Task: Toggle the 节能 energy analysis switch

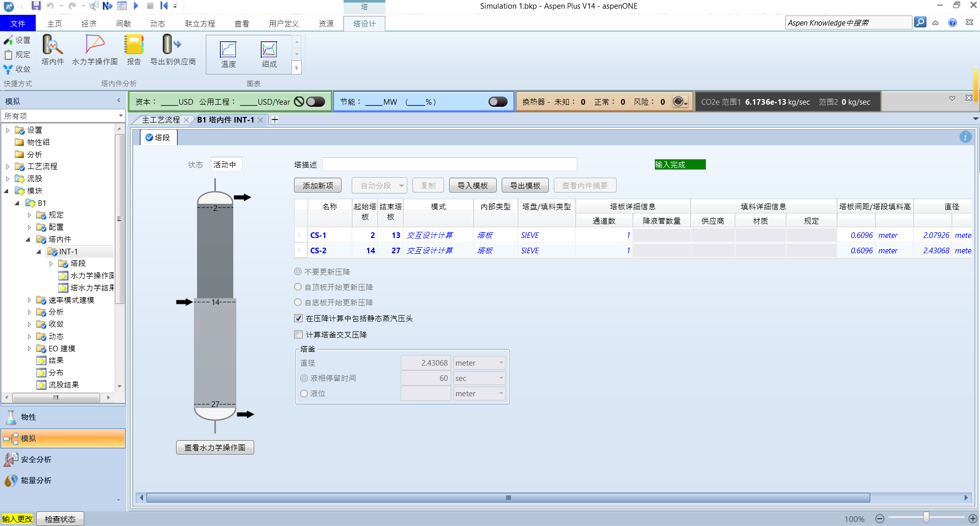Action: click(498, 102)
